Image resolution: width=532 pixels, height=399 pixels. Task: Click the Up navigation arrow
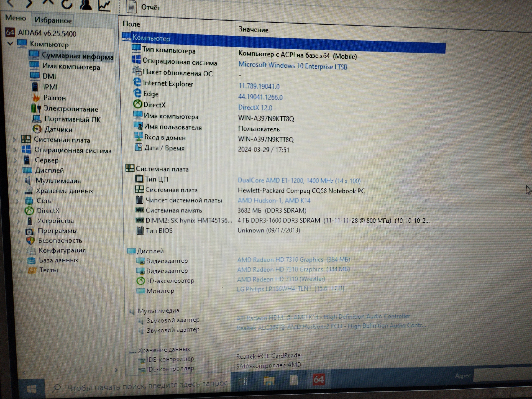(x=48, y=3)
